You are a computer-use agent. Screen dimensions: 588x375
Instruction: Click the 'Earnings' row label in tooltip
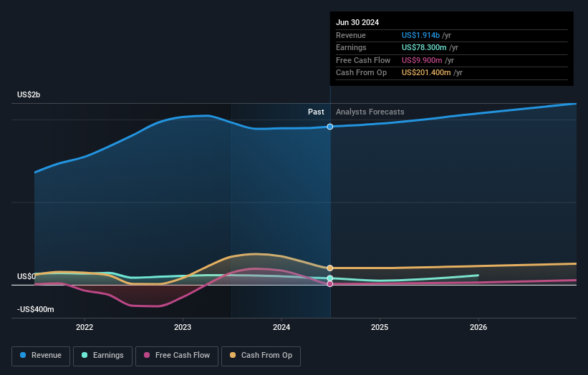(x=351, y=47)
